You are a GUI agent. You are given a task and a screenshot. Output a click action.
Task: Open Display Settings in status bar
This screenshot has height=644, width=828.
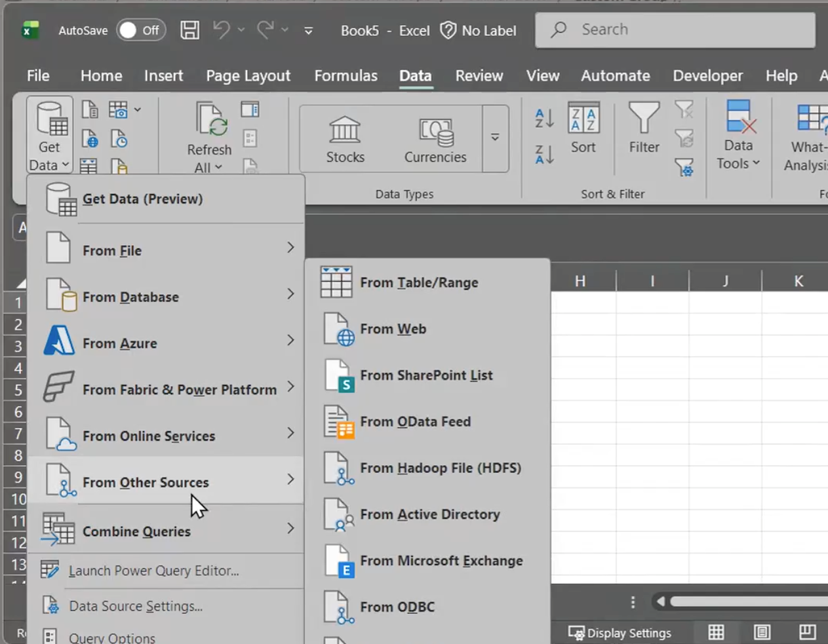(620, 633)
